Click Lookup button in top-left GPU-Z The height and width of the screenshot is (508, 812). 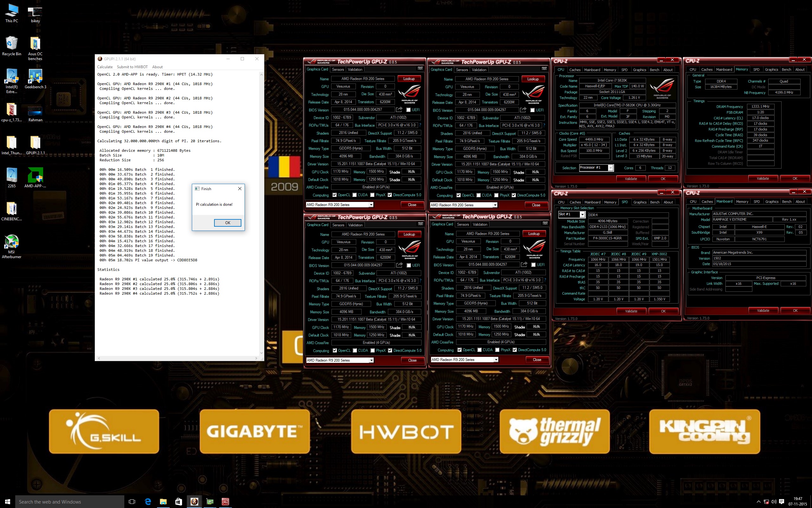click(x=409, y=79)
